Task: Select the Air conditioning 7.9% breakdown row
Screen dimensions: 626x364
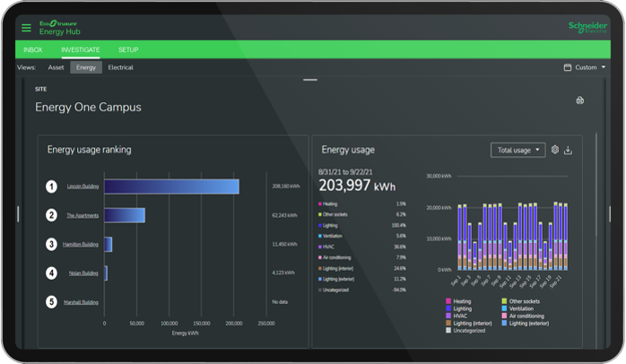Action: tap(362, 258)
